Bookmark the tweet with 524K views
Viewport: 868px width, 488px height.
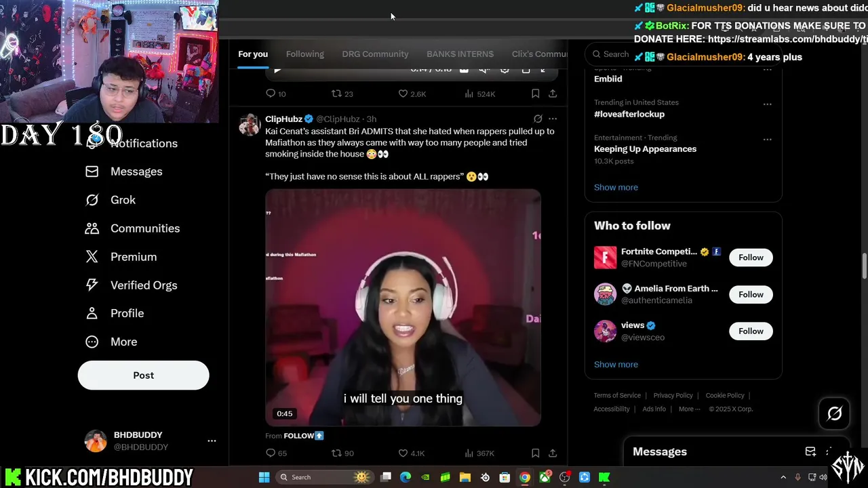(x=535, y=94)
